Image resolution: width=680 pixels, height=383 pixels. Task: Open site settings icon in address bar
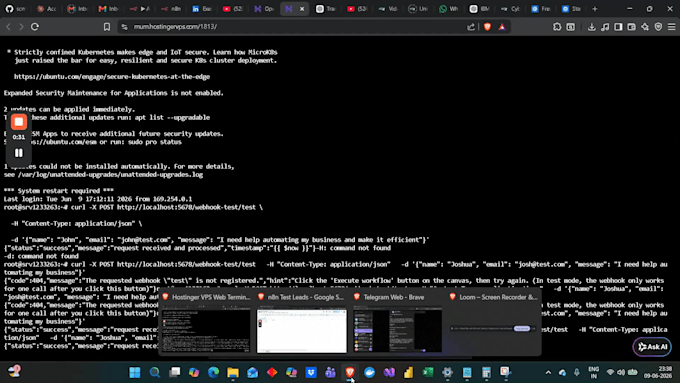(124, 27)
